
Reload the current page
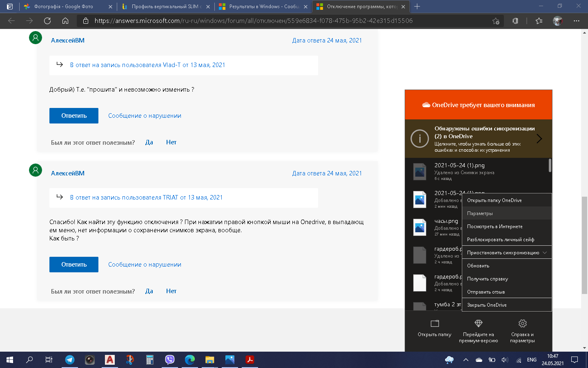click(47, 21)
